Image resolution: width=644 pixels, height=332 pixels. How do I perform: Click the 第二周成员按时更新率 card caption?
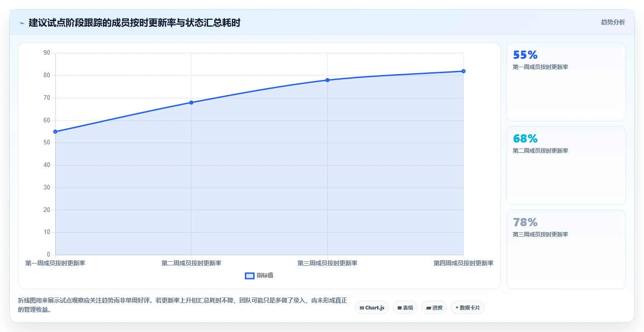tap(540, 151)
